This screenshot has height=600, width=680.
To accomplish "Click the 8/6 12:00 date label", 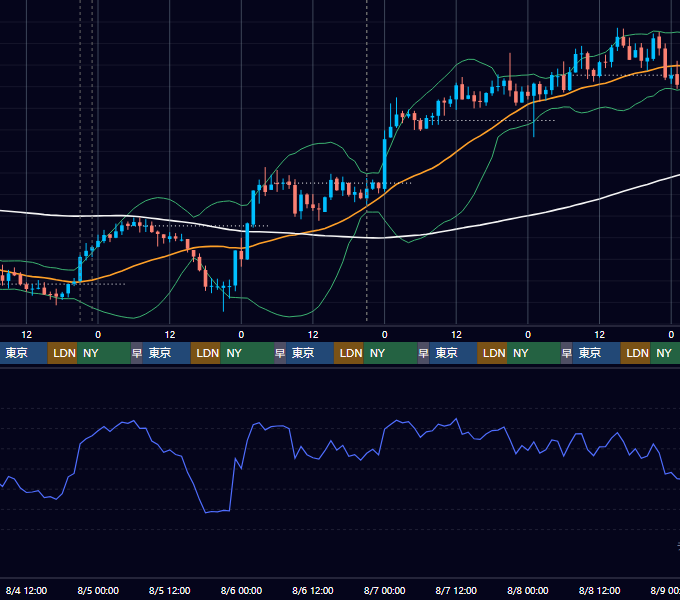I will click(x=313, y=590).
